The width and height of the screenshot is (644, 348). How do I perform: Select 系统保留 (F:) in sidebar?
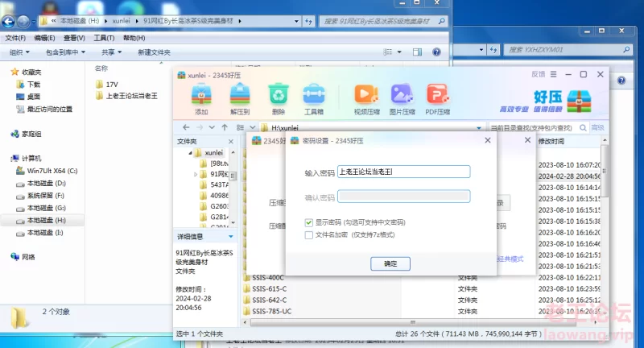(x=40, y=196)
